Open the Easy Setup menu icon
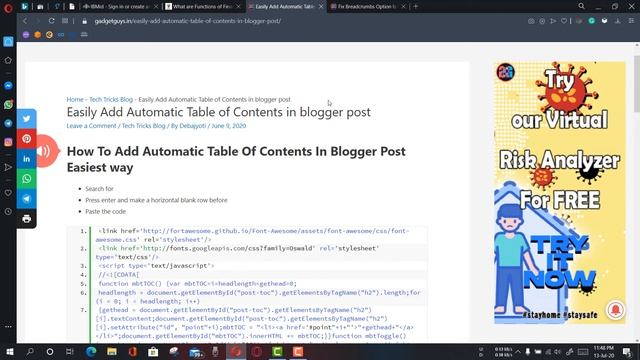Image resolution: width=640 pixels, height=360 pixels. coord(631,21)
